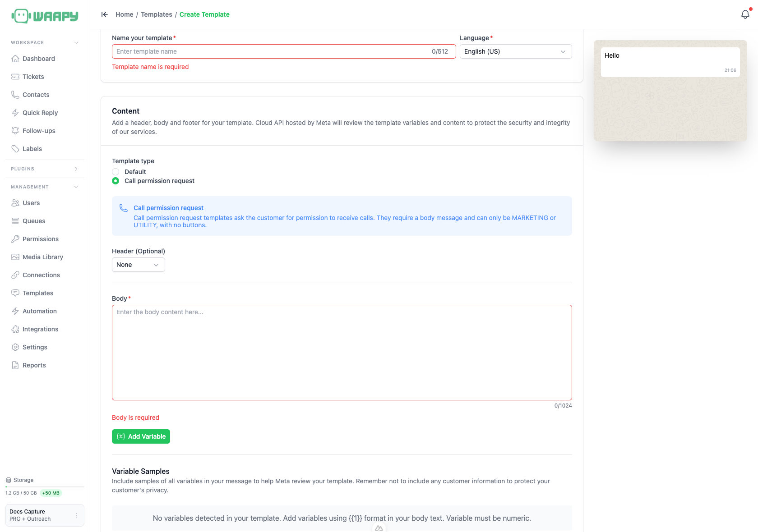Select the Default template type
Image resolution: width=758 pixels, height=532 pixels.
(116, 172)
